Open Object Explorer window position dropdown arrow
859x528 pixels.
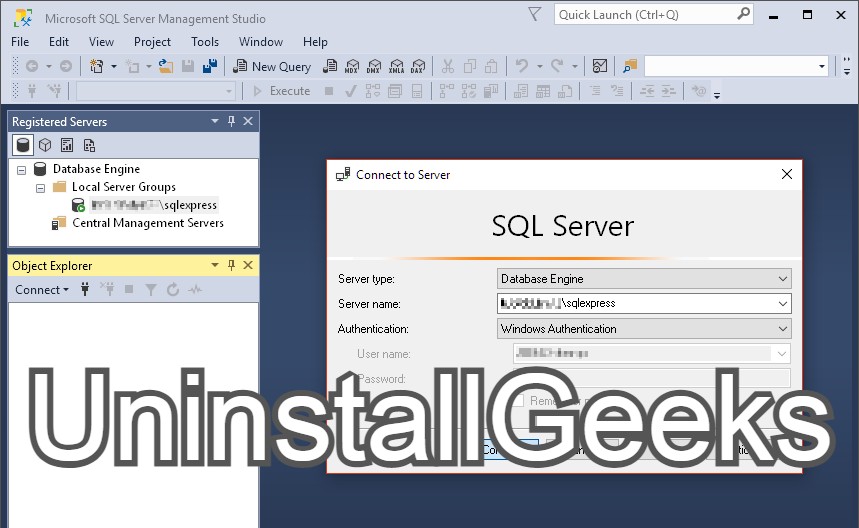click(x=215, y=265)
